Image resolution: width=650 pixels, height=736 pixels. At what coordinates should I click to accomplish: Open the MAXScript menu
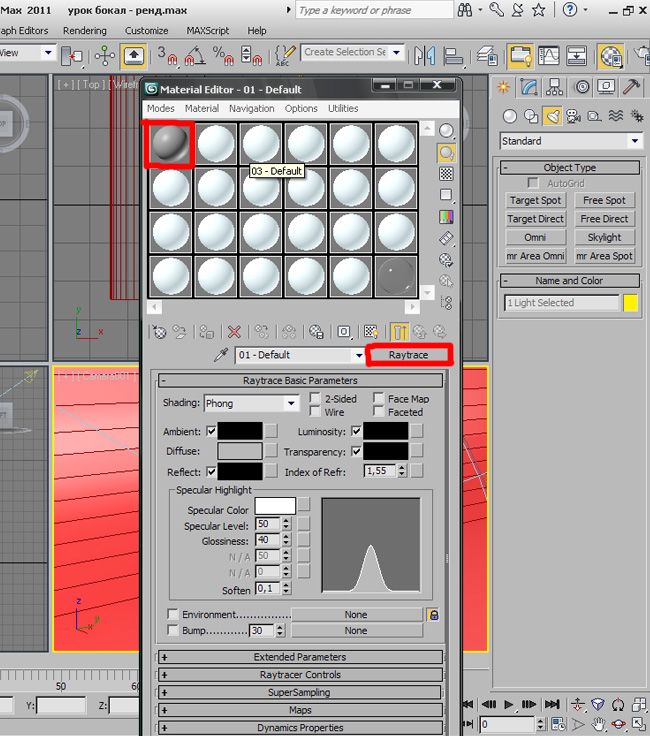(207, 31)
